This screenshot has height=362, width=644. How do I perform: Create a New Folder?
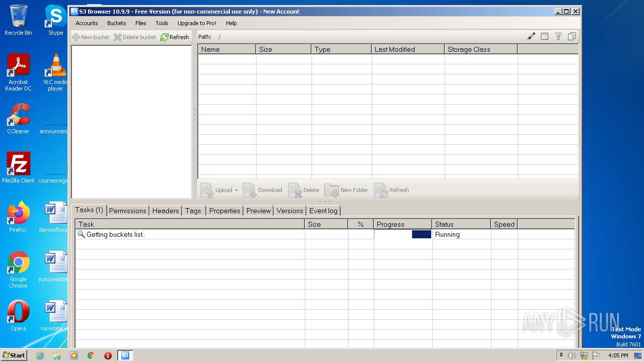pos(346,190)
